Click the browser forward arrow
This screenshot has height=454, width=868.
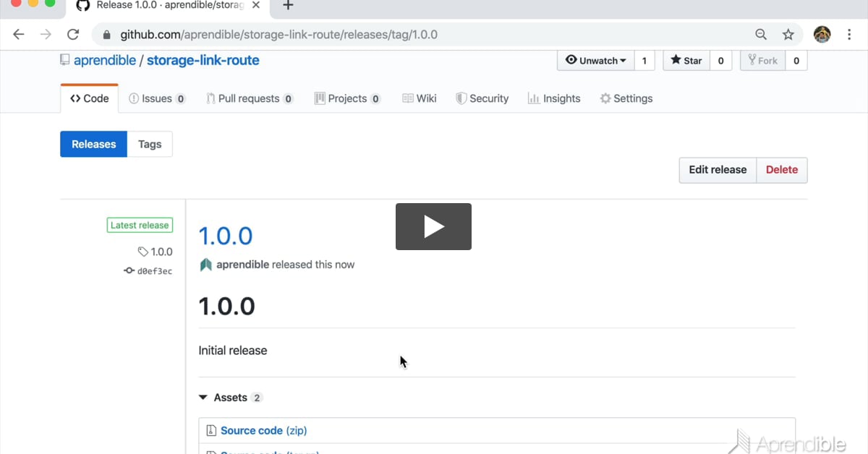click(46, 35)
